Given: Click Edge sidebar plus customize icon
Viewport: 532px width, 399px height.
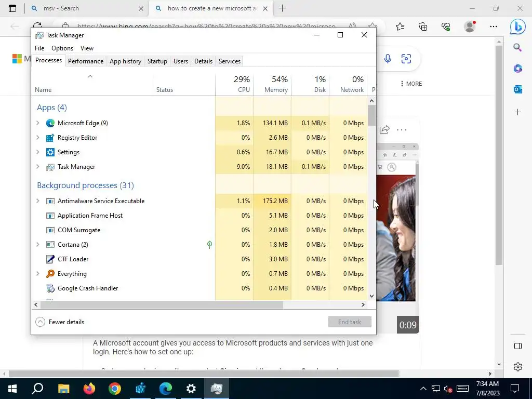Looking at the screenshot, I should 518,112.
